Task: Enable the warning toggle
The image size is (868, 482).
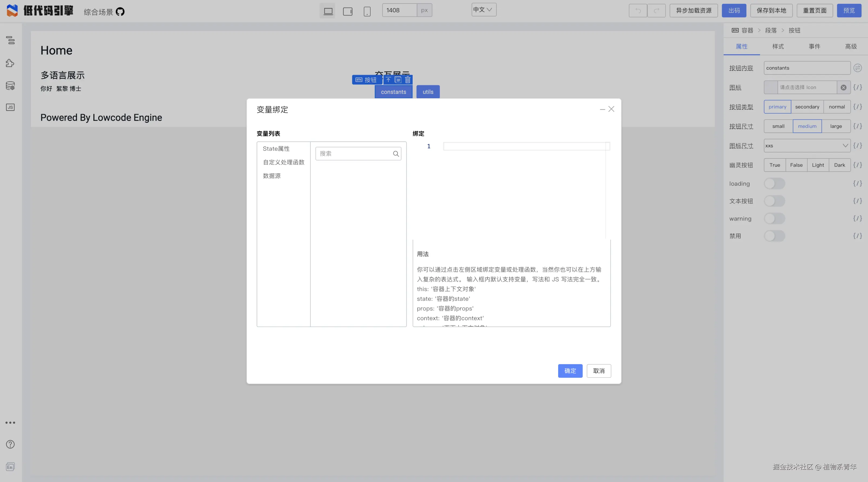Action: [774, 218]
